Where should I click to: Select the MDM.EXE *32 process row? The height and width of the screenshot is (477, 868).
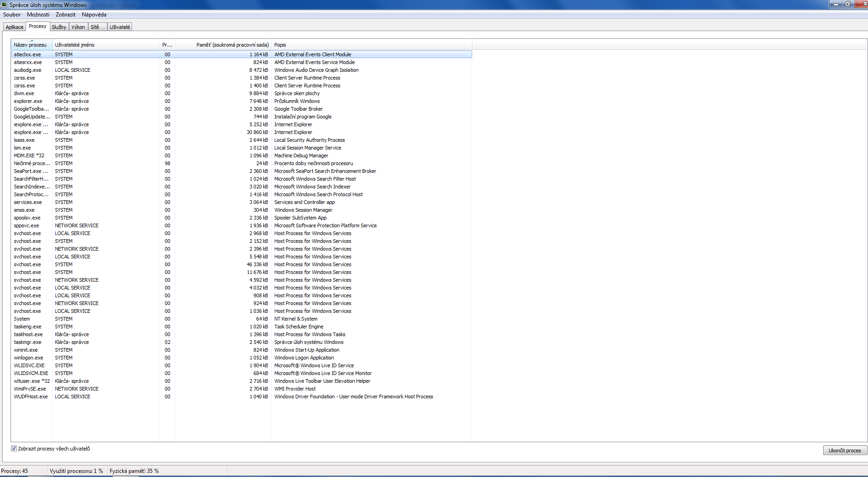pos(241,155)
